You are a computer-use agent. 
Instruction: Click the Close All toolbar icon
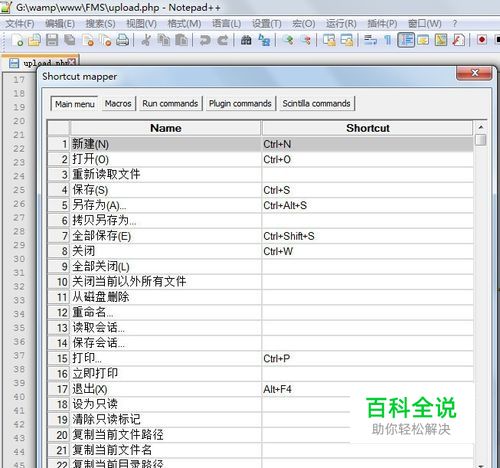(106, 40)
